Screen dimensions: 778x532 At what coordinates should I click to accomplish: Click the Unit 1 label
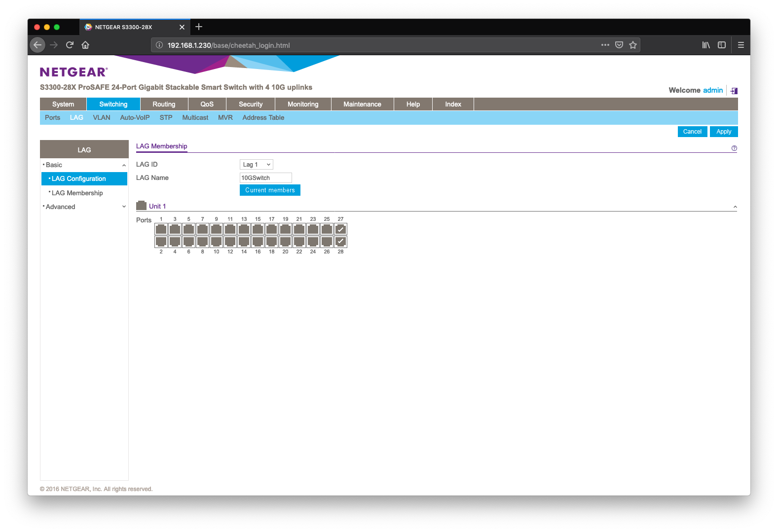[x=157, y=206]
